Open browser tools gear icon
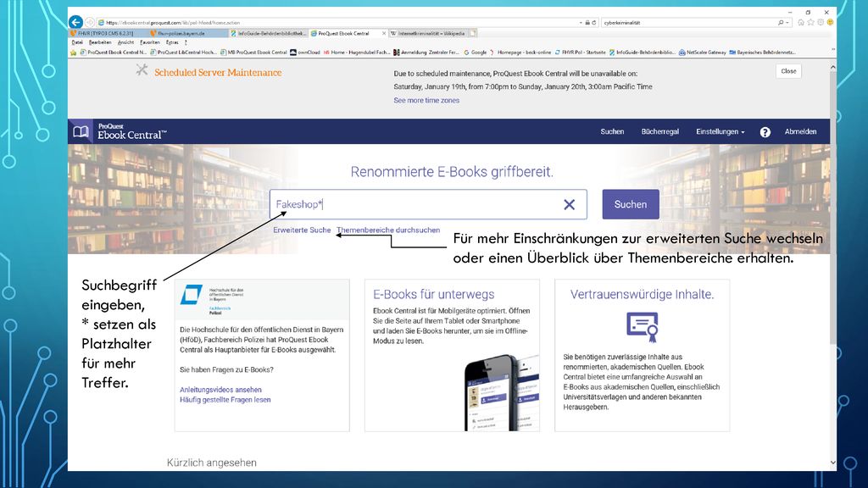The width and height of the screenshot is (868, 488). click(x=821, y=23)
